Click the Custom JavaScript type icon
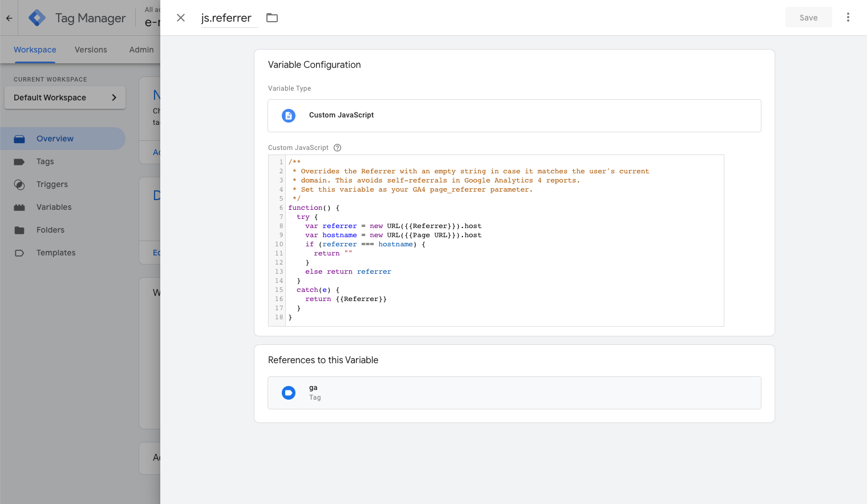867x504 pixels. pyautogui.click(x=289, y=116)
